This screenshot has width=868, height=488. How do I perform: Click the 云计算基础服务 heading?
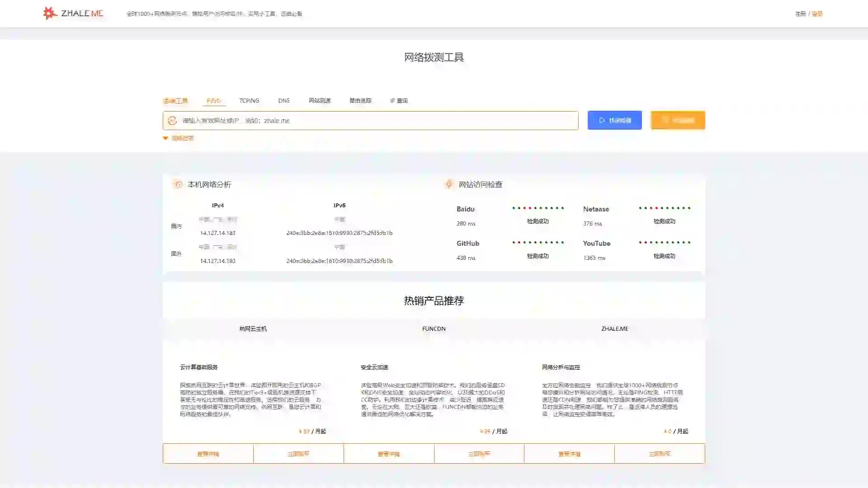[x=199, y=367]
